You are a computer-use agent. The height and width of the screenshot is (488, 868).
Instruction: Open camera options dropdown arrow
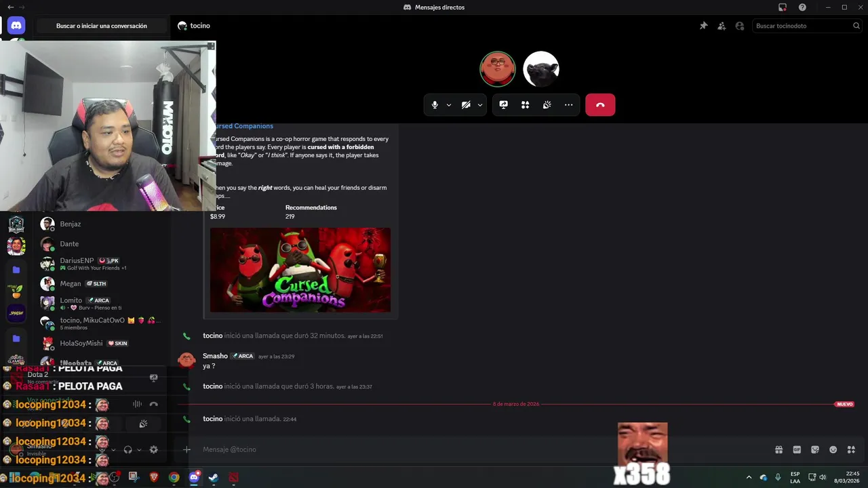pos(480,105)
